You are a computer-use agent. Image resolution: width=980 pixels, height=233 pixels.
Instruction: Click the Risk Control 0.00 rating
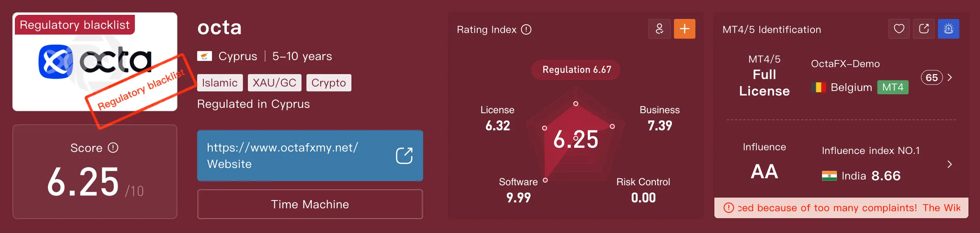pyautogui.click(x=643, y=190)
